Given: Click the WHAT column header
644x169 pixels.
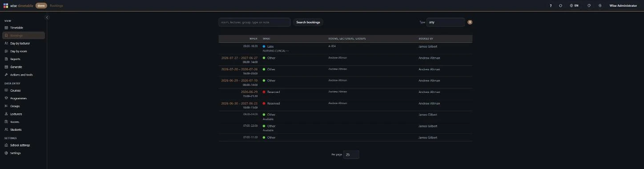Looking at the screenshot, I should [x=266, y=39].
